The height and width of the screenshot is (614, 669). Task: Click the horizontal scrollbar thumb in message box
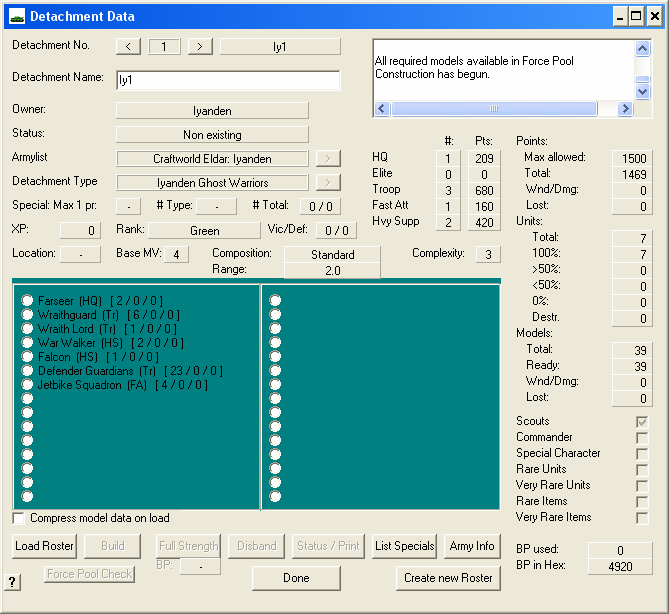[494, 108]
